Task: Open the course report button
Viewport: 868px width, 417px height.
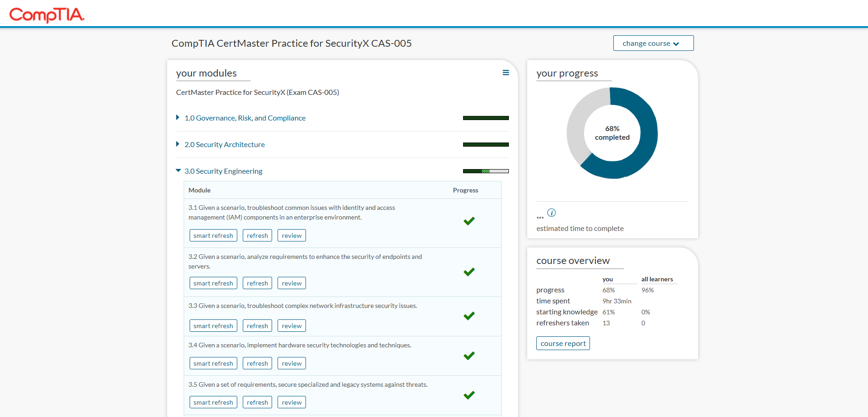Action: (x=563, y=343)
